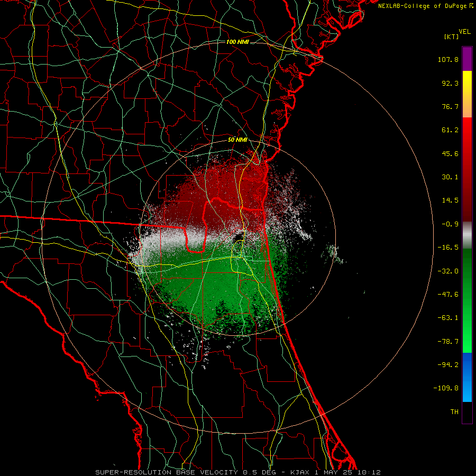Click the TH threshold label
Image resolution: width=476 pixels, height=476 pixels.
(454, 412)
